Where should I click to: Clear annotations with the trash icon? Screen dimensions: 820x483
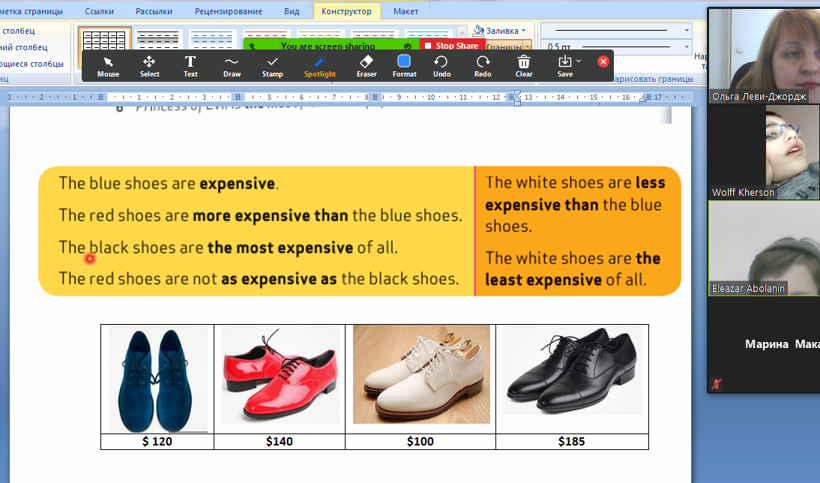(524, 66)
